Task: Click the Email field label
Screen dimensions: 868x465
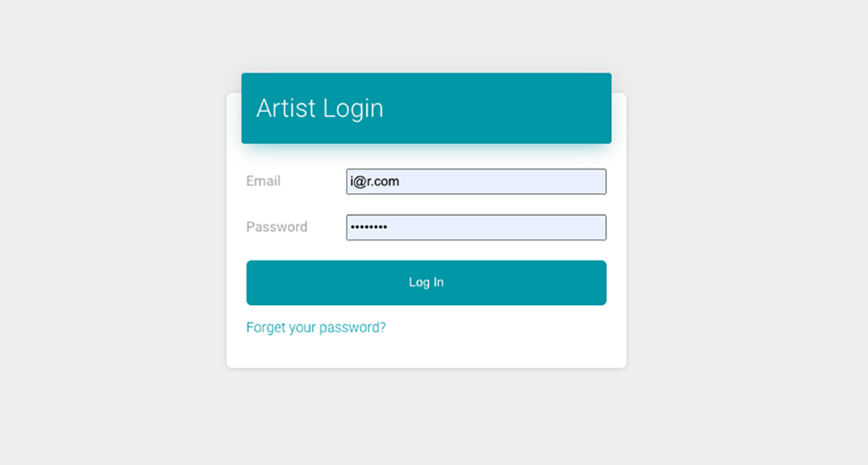Action: pos(263,181)
